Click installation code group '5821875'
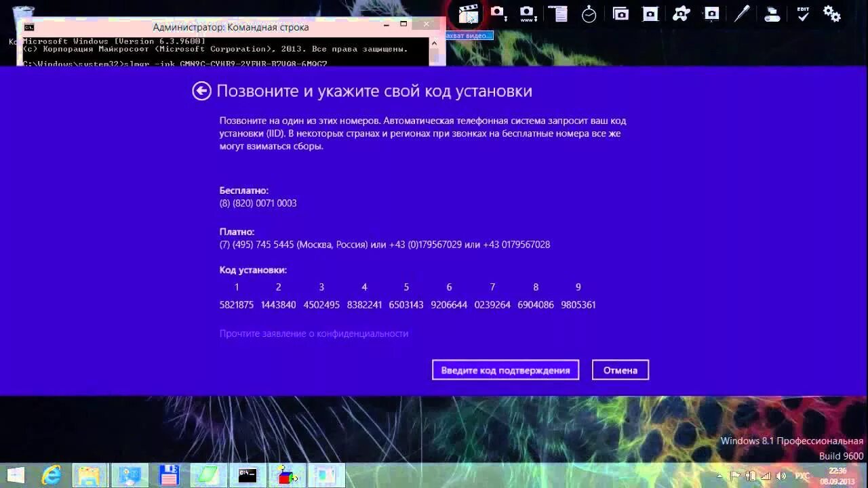This screenshot has width=868, height=488. (x=237, y=305)
